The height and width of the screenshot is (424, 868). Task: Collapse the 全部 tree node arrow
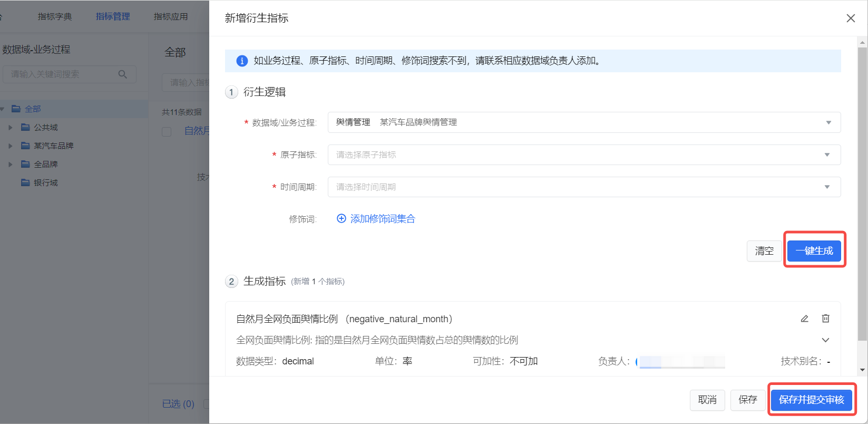tap(3, 109)
